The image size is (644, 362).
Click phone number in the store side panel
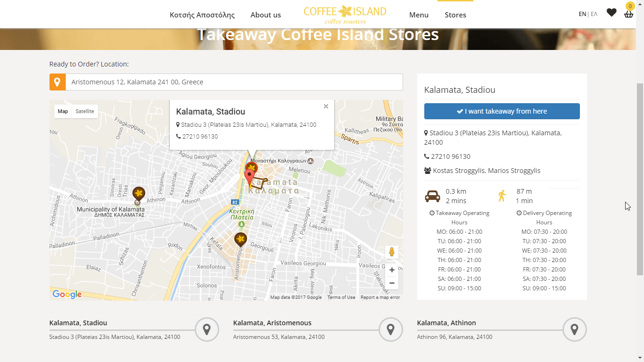(450, 156)
